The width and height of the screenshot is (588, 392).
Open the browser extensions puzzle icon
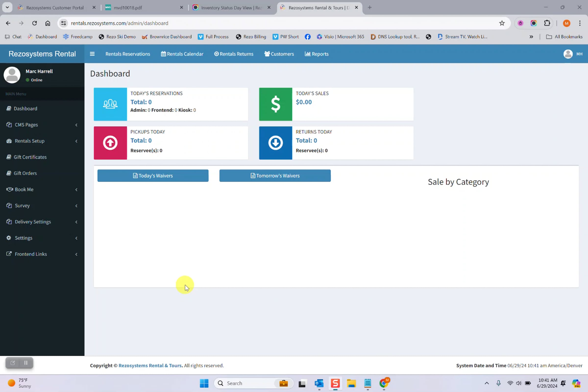click(x=547, y=23)
